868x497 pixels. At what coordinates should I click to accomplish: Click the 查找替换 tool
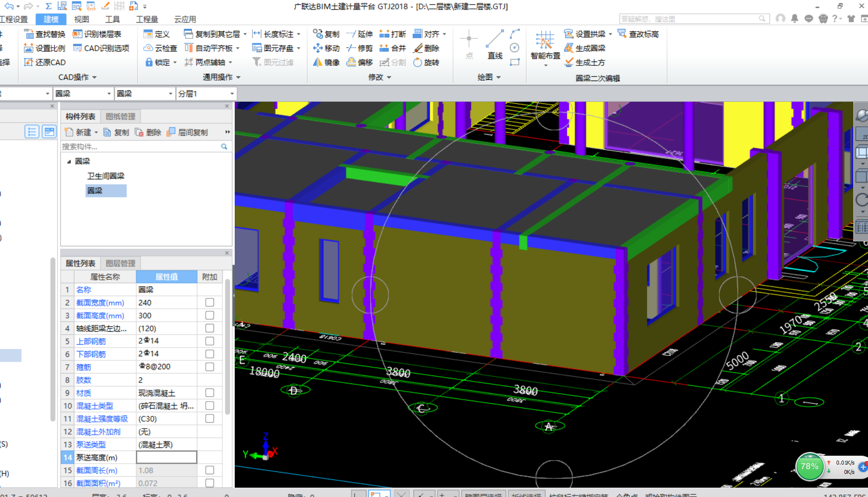click(44, 34)
